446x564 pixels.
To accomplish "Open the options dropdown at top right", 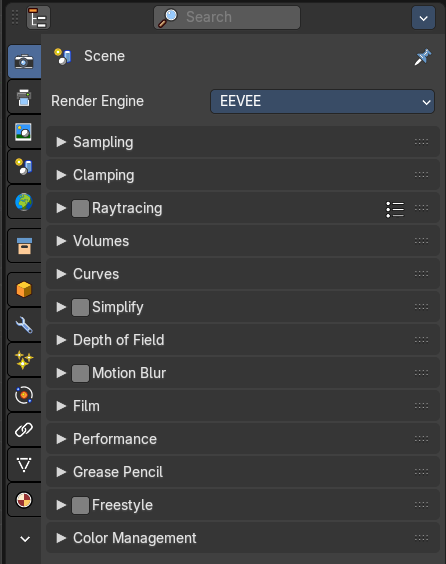I will (423, 18).
